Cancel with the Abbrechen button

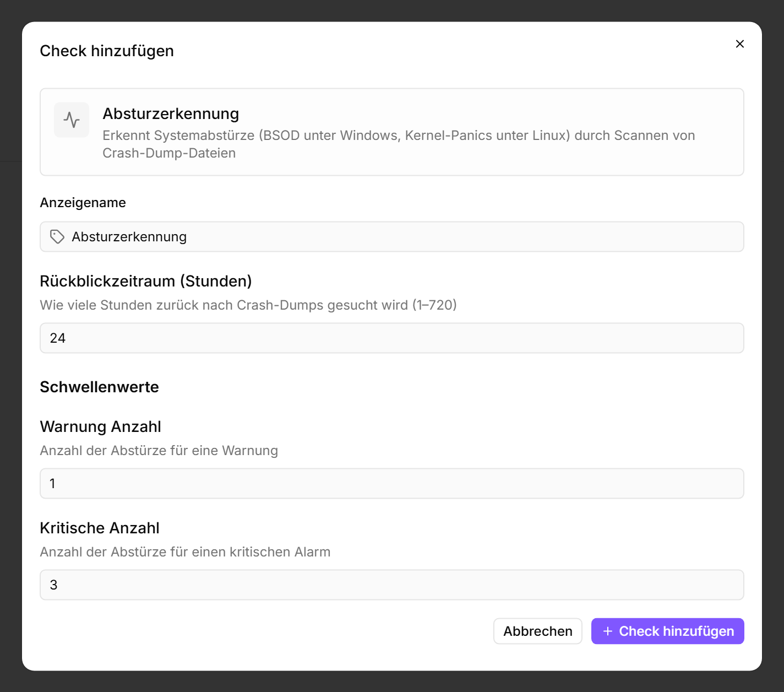[x=538, y=631]
